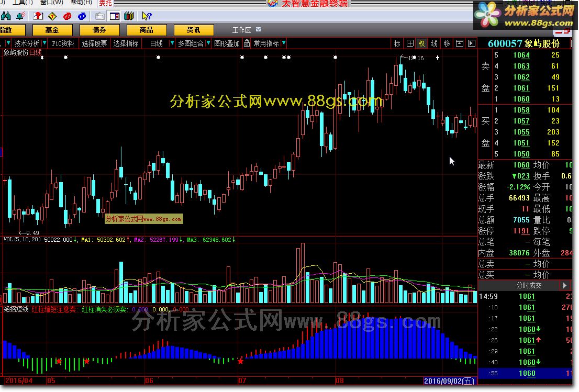Switch to the 基金 tab
This screenshot has height=392, width=579.
point(52,30)
